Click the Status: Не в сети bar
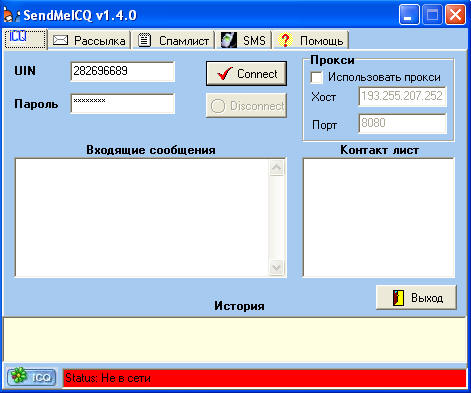Viewport: 471px width, 393px height. point(265,378)
